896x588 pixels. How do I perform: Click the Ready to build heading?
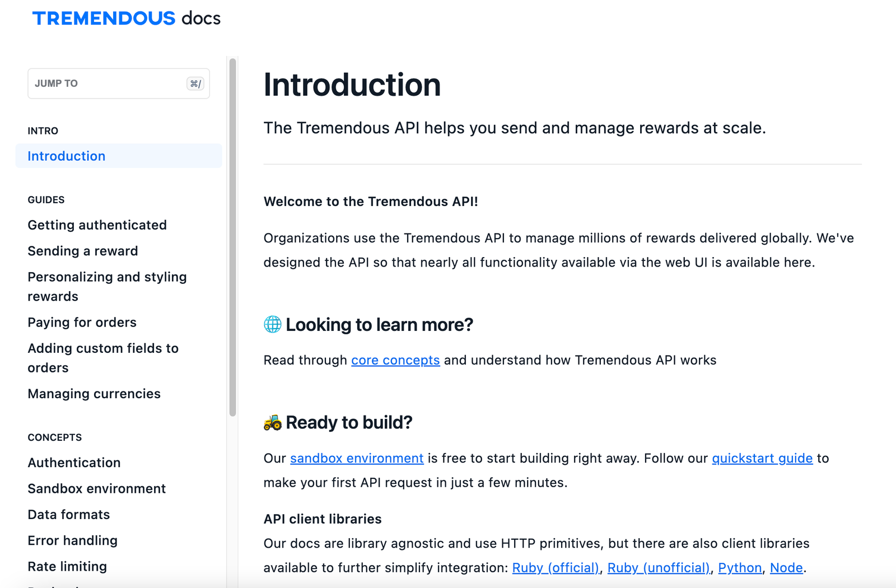pos(349,422)
